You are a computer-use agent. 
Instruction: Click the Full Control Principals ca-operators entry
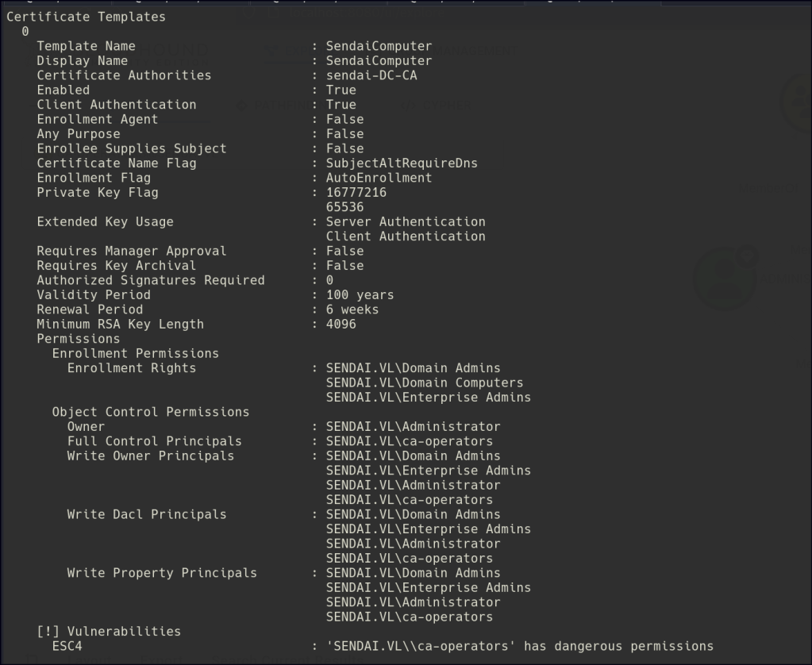tap(409, 441)
